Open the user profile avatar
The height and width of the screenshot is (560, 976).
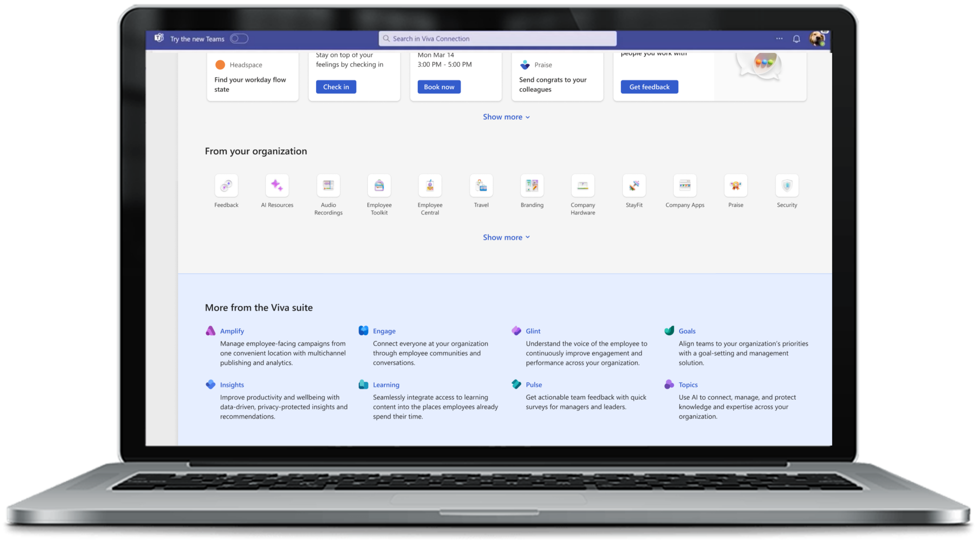pyautogui.click(x=816, y=39)
